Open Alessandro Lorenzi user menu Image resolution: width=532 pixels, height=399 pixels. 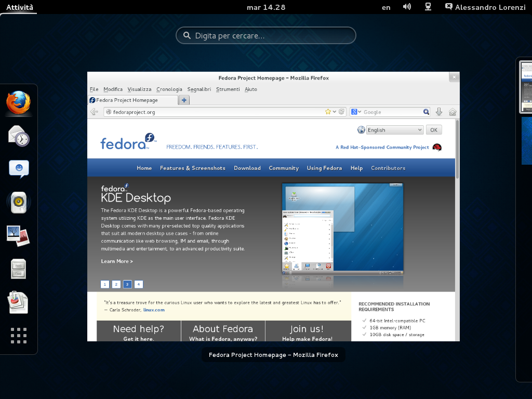pyautogui.click(x=485, y=7)
